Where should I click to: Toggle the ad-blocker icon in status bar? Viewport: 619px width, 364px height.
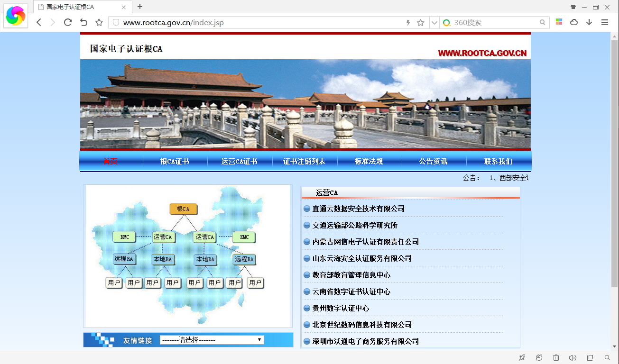(539, 358)
